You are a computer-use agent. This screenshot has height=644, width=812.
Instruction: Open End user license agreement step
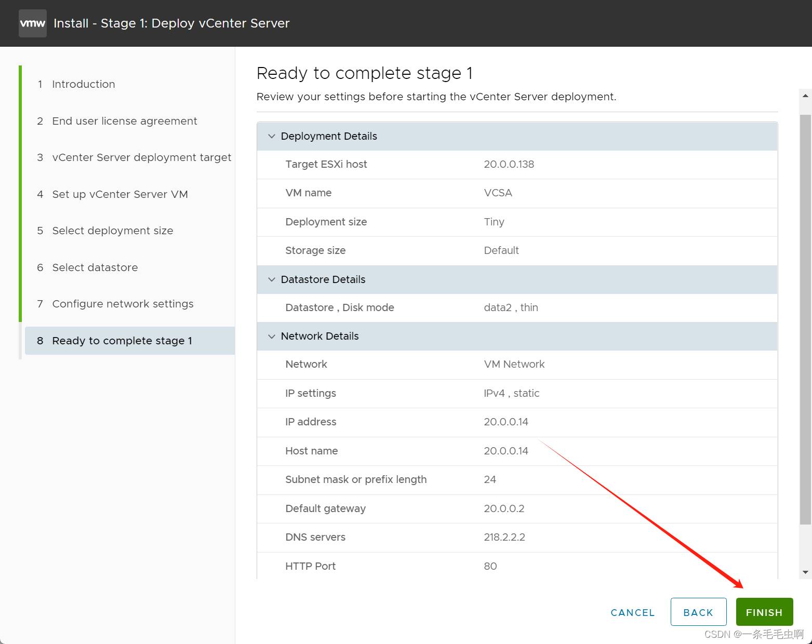pos(124,121)
